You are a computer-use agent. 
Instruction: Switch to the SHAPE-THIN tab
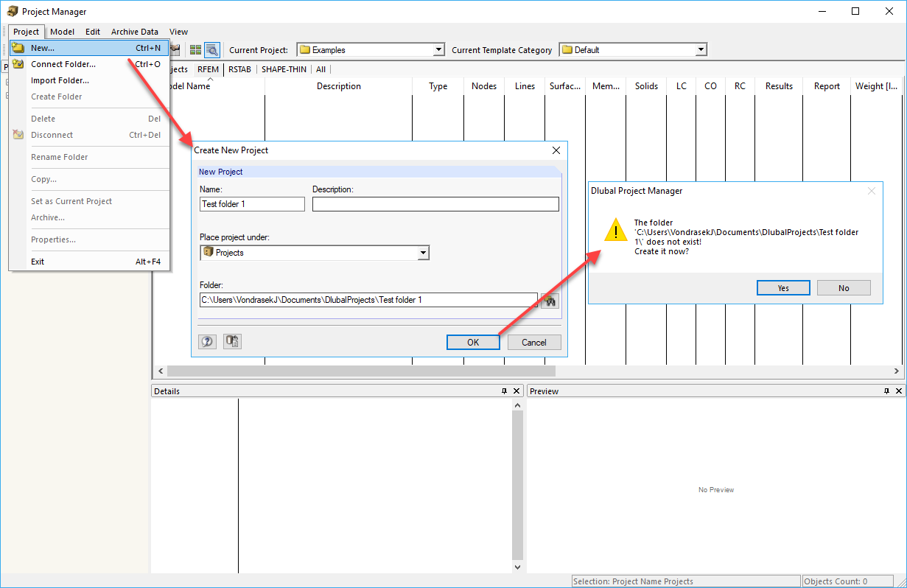[284, 69]
